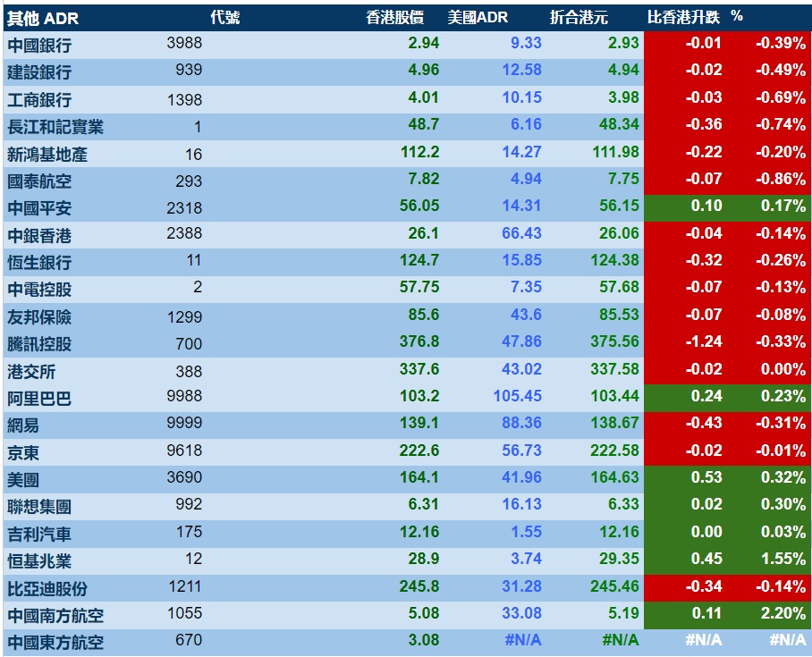Select the 中國平安 row name
The height and width of the screenshot is (657, 812).
39,208
